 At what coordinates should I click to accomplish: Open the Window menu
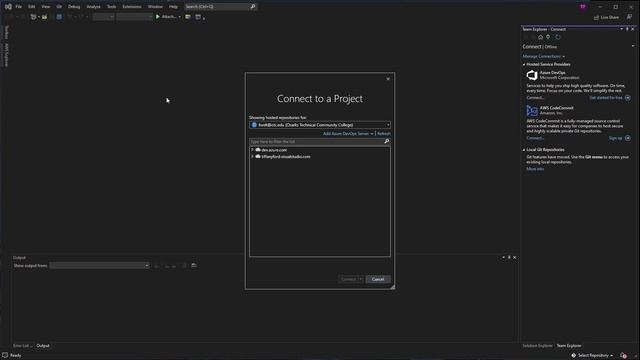(x=155, y=7)
